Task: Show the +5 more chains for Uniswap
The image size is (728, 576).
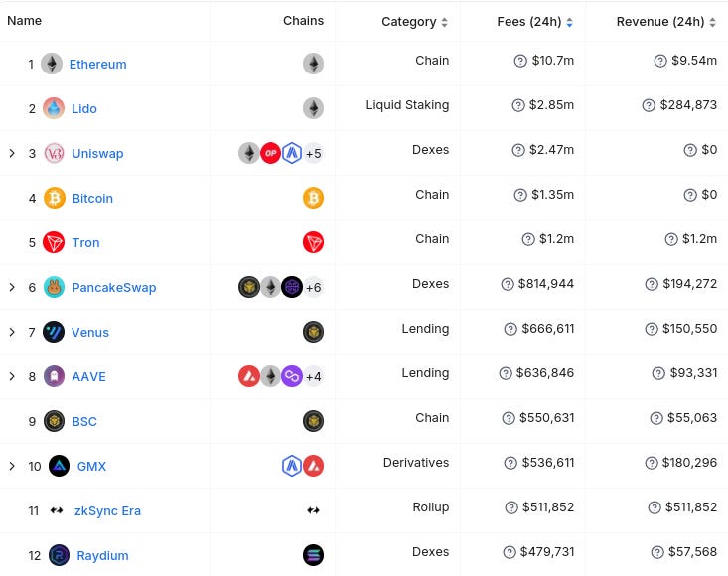Action: pyautogui.click(x=314, y=153)
